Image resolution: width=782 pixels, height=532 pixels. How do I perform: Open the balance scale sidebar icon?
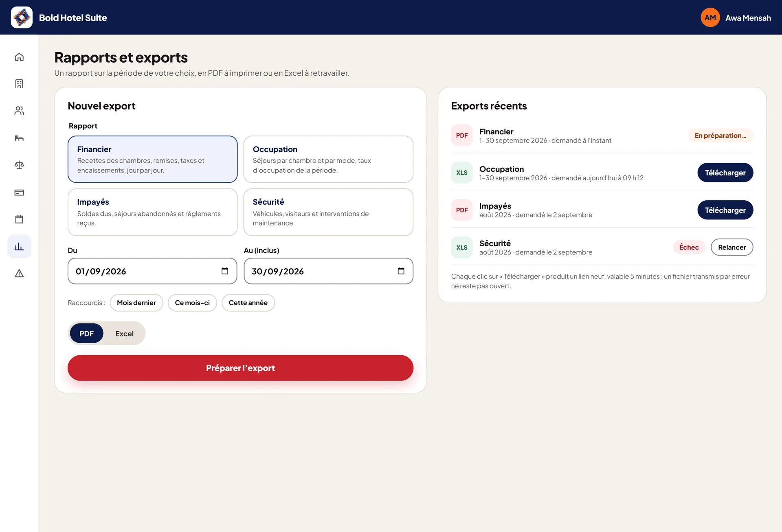point(19,165)
